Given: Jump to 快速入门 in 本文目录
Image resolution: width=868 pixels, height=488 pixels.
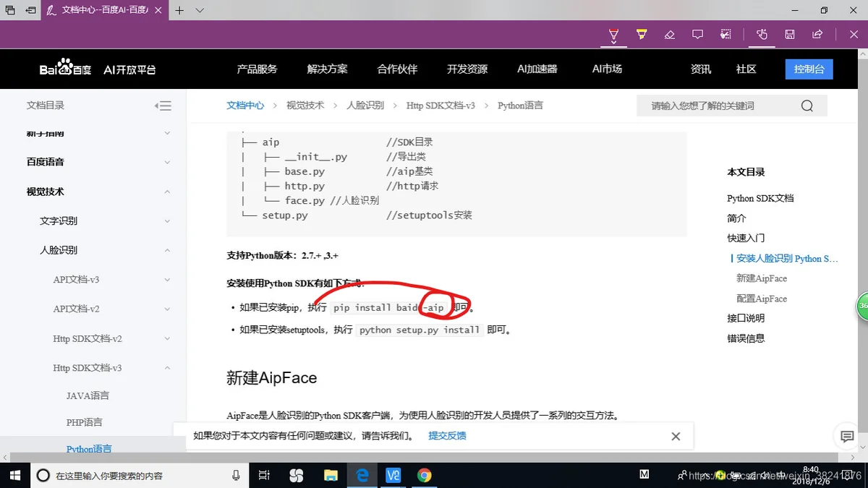Looking at the screenshot, I should (746, 238).
